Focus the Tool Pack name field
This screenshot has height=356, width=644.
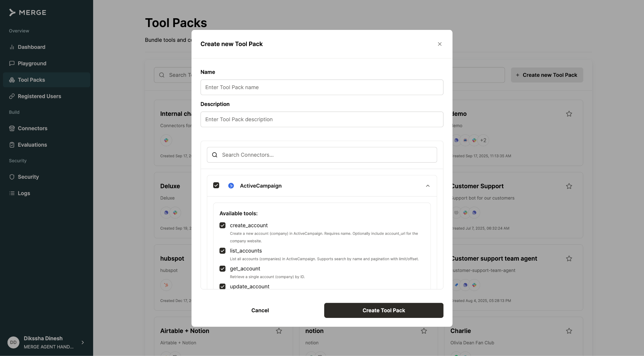[x=322, y=87]
